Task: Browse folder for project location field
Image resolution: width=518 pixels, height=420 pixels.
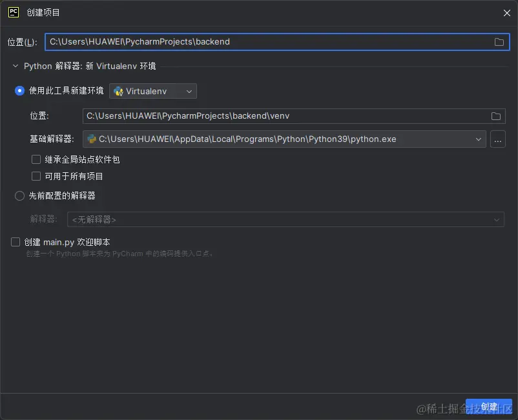Action: [499, 42]
